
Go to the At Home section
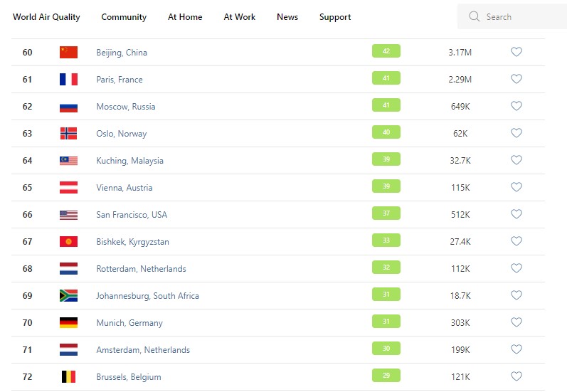(x=185, y=17)
